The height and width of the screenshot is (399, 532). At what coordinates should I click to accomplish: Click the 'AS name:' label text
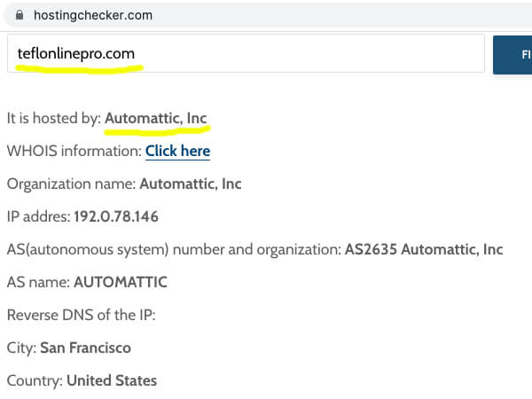[38, 282]
